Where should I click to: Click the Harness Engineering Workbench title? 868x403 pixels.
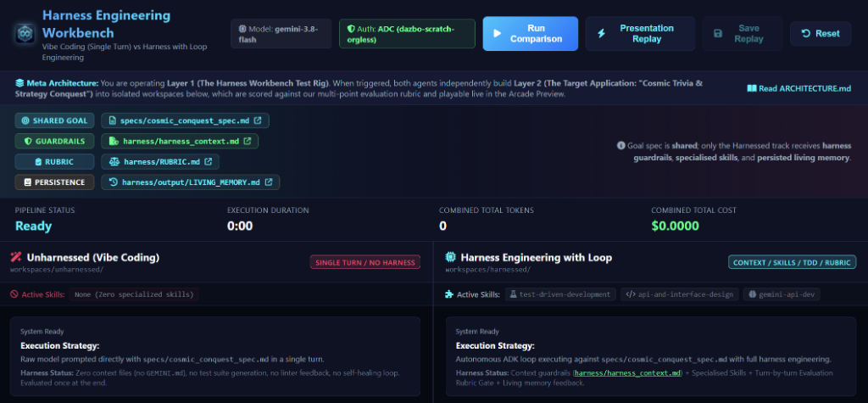click(x=106, y=24)
